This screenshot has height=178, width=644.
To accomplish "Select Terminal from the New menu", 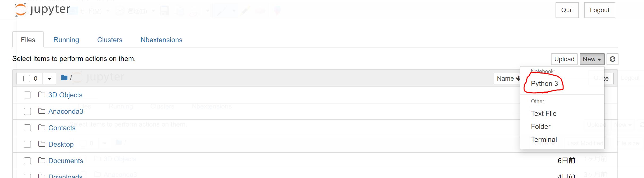I will 544,140.
